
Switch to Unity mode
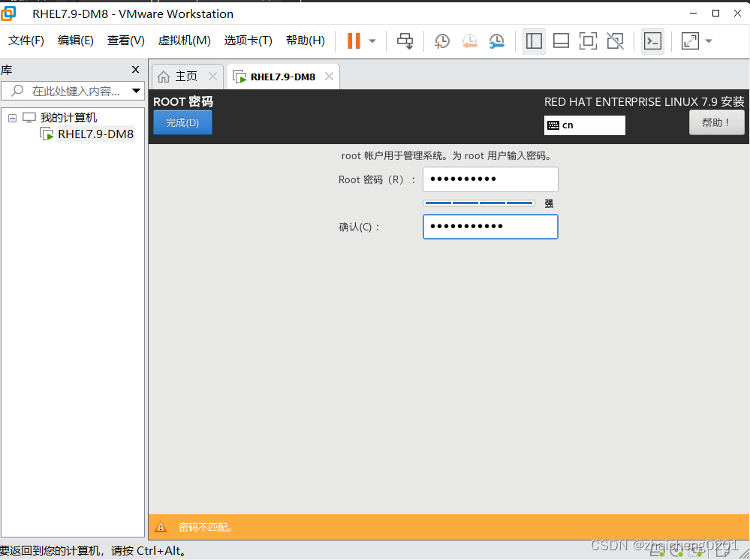click(615, 41)
